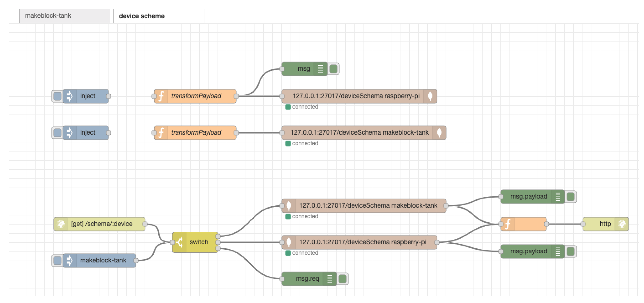Trigger the first inject node button
Viewport: 644px width, 303px height.
(x=57, y=96)
